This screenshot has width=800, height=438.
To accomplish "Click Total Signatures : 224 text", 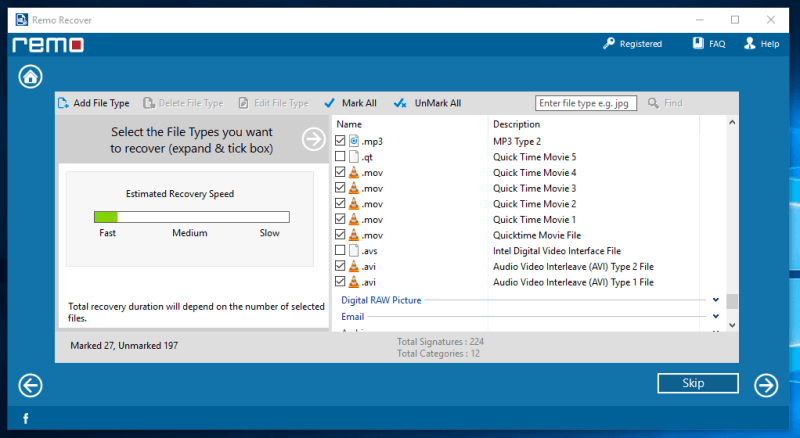I will [440, 342].
